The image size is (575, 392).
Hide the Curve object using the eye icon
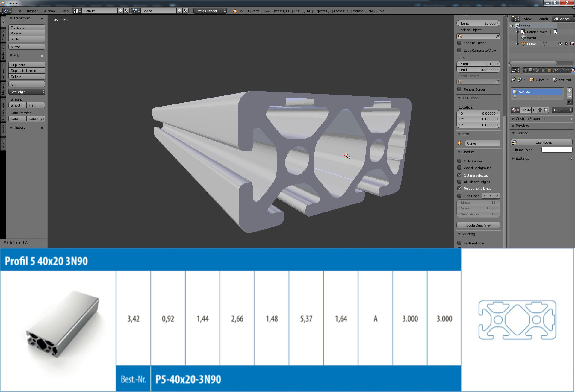click(x=560, y=44)
